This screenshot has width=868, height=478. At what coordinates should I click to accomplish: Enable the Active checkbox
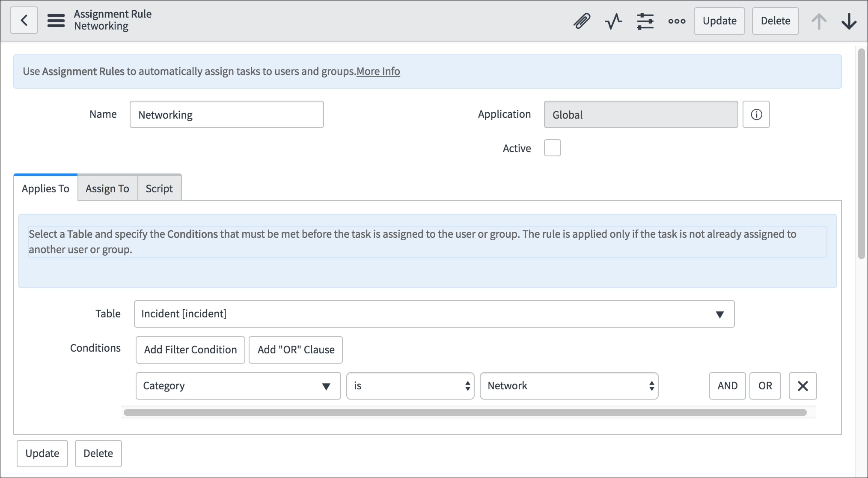(552, 148)
